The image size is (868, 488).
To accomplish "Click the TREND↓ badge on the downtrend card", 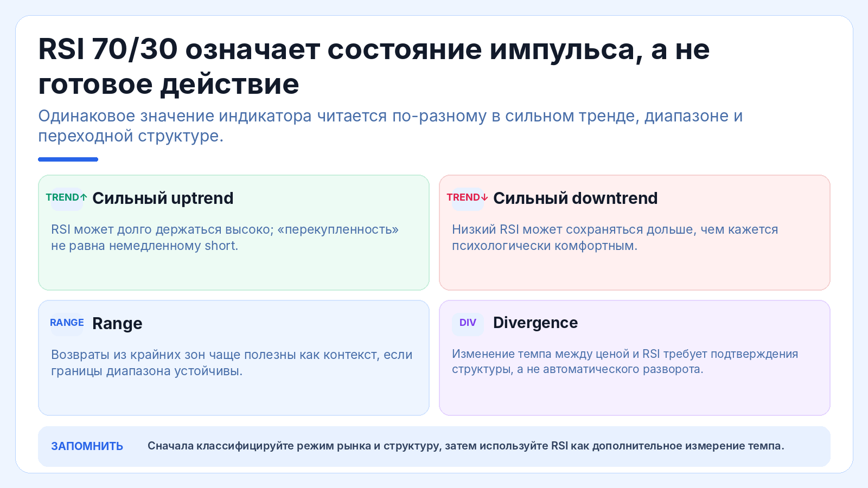I will tap(468, 198).
